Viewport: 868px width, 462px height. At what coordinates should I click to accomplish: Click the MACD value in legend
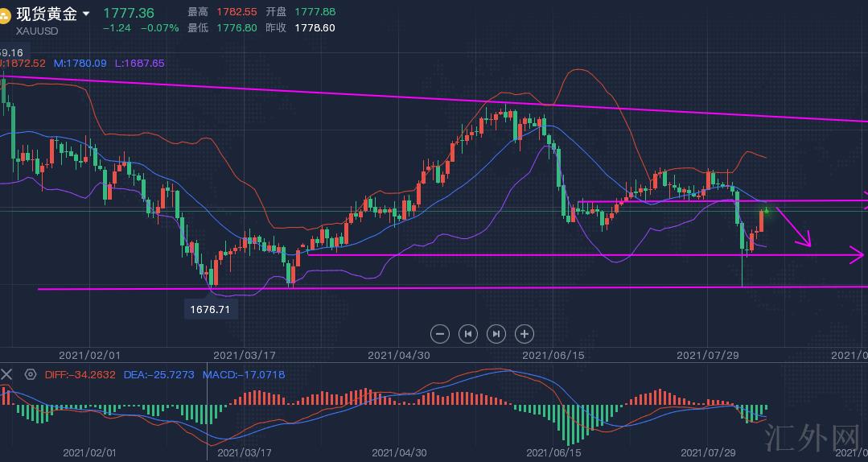244,374
